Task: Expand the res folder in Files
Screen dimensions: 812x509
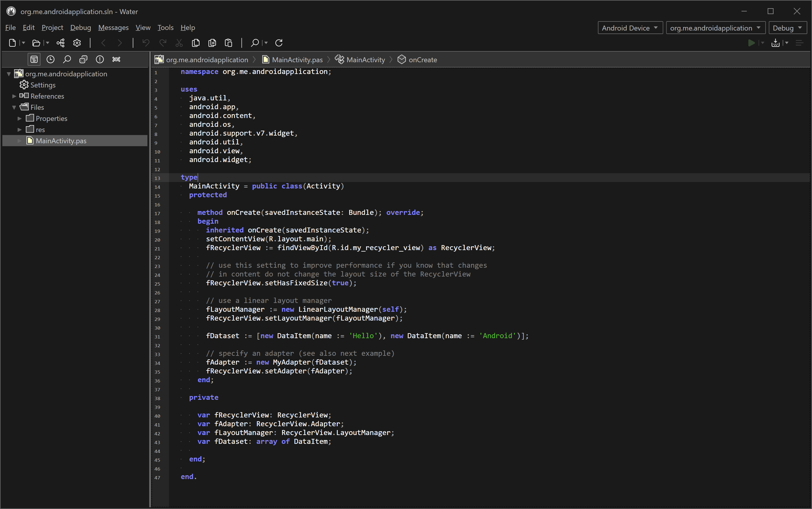Action: [20, 130]
